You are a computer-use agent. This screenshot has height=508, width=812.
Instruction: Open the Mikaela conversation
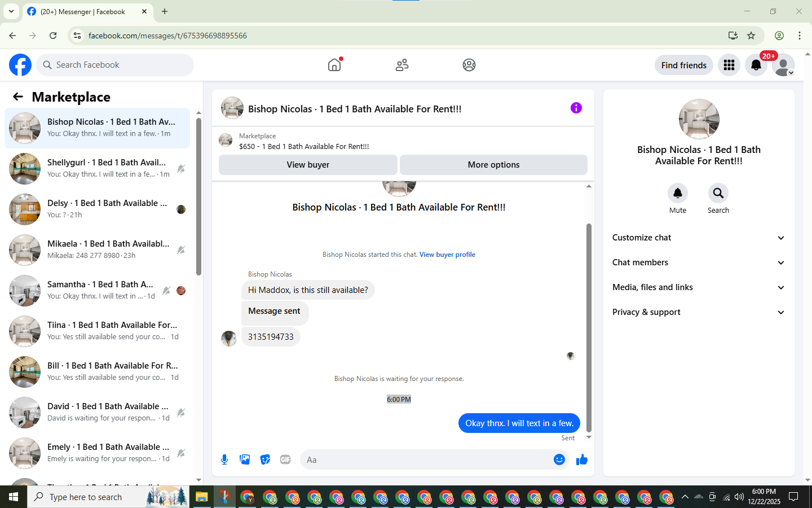pos(97,250)
